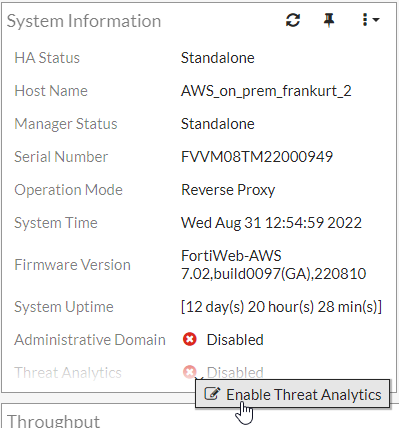Click the red Administrative Domain disabled icon

pyautogui.click(x=190, y=340)
